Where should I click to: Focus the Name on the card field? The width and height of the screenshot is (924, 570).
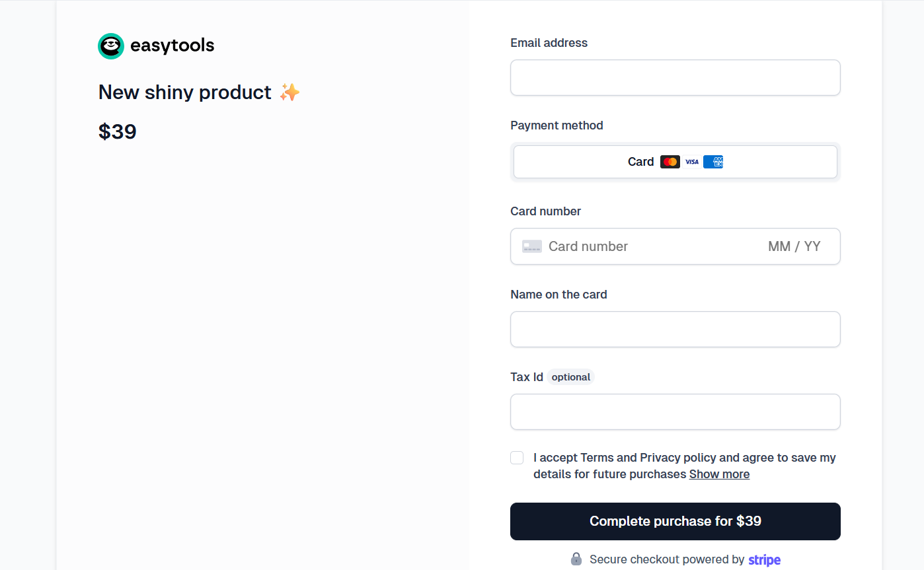coord(675,329)
